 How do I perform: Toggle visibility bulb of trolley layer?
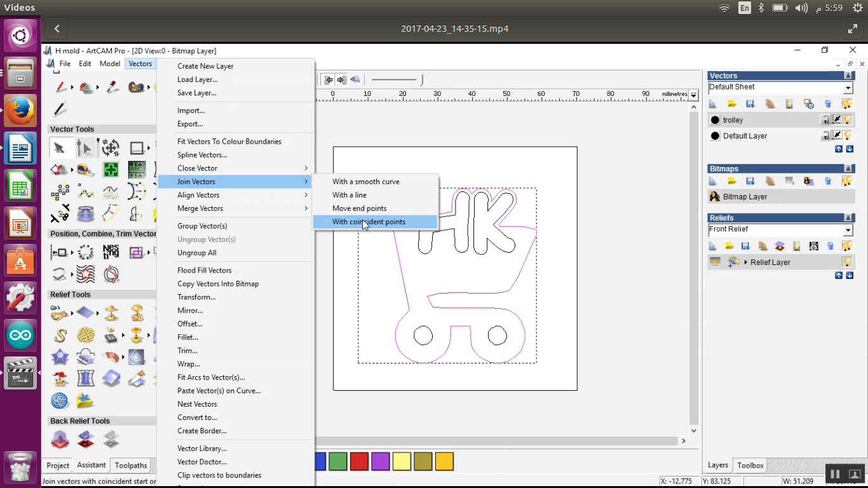pyautogui.click(x=847, y=119)
